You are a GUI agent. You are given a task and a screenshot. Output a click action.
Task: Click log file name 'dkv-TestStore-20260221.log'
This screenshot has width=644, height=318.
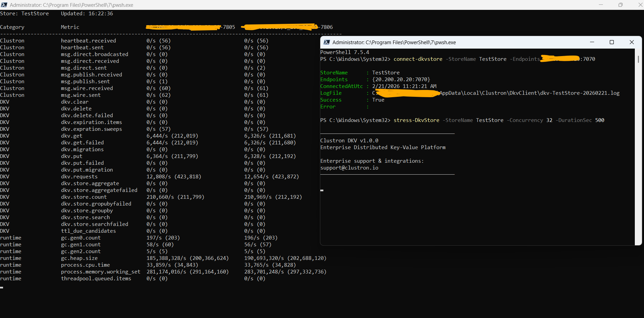coord(580,93)
